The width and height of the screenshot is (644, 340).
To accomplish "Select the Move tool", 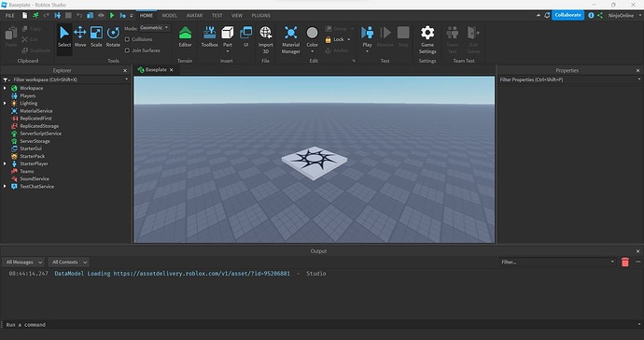I will pyautogui.click(x=80, y=37).
